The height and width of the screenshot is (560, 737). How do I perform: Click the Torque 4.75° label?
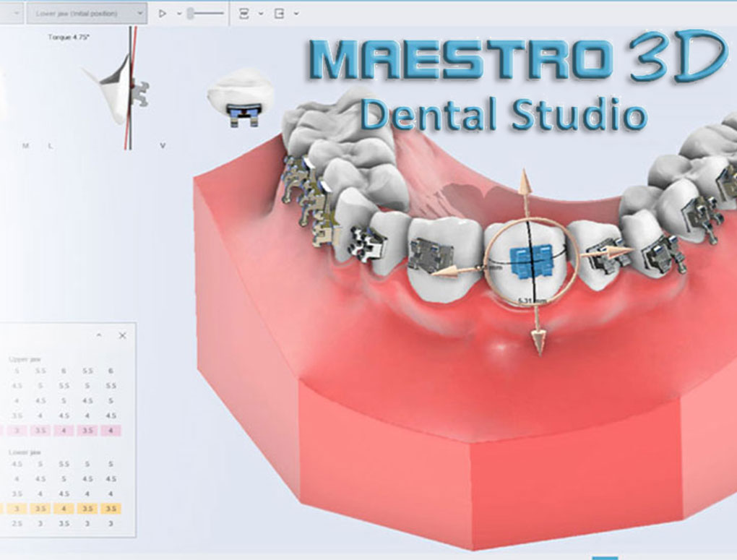(69, 37)
